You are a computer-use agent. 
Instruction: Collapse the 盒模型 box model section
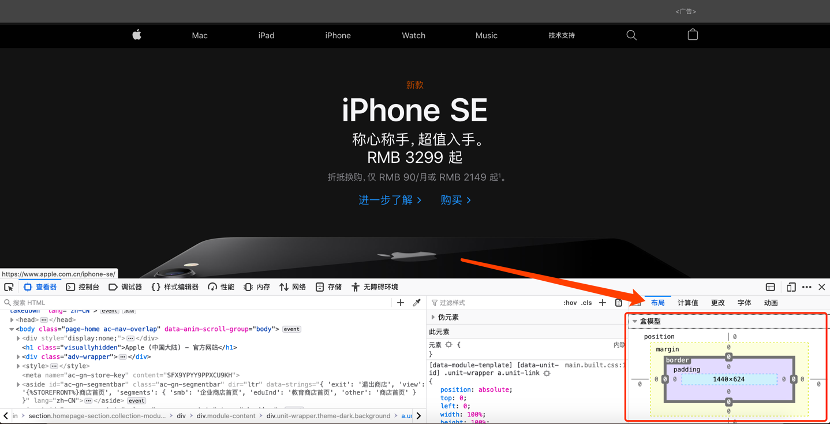click(x=635, y=321)
